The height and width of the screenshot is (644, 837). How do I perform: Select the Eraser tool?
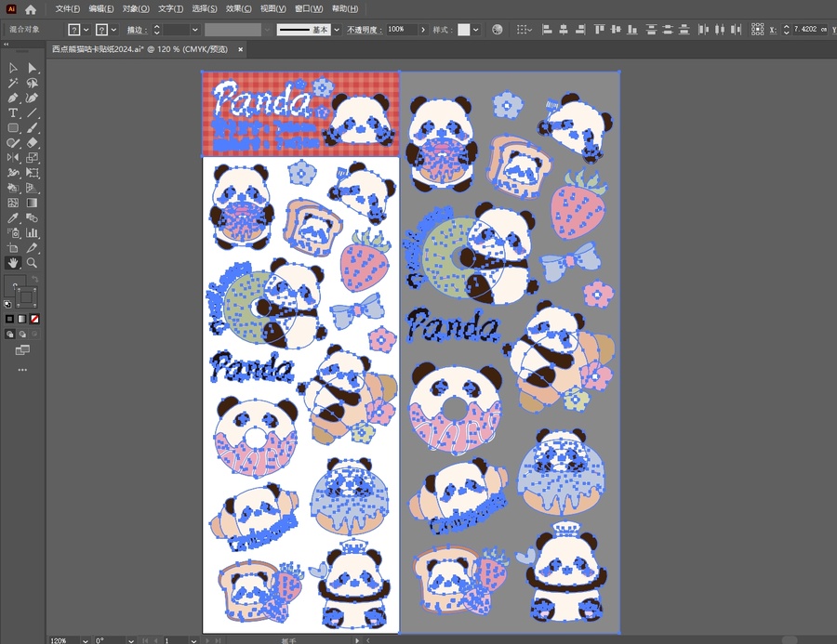point(32,142)
